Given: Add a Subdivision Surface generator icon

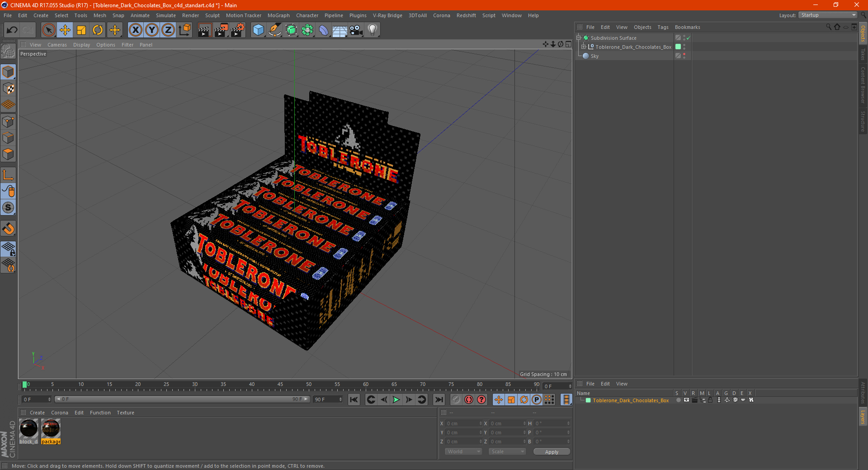Looking at the screenshot, I should pos(291,30).
